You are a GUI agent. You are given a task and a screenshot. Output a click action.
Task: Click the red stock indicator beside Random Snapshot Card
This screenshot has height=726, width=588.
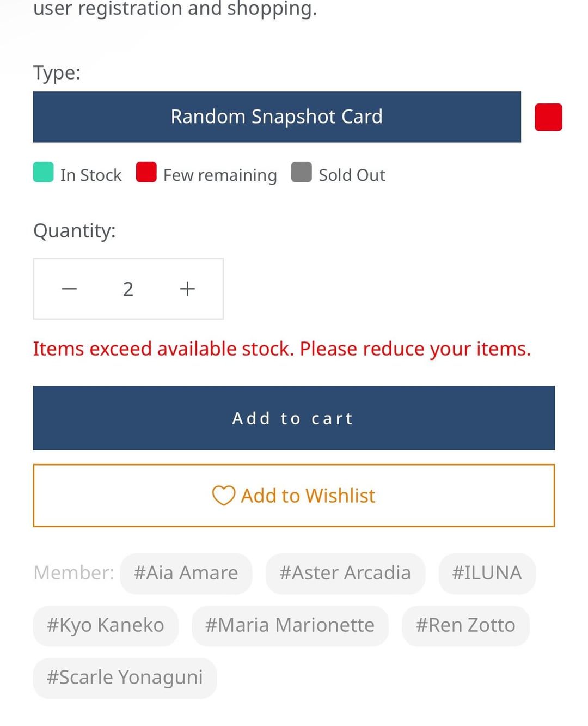click(x=548, y=117)
